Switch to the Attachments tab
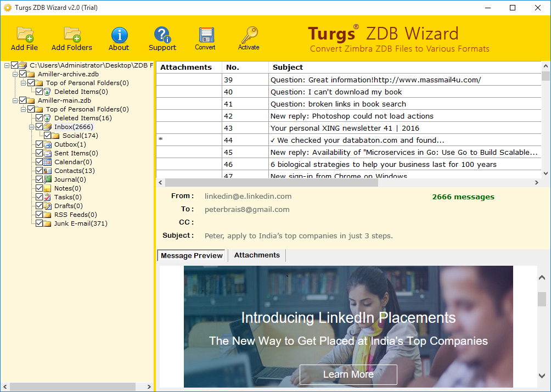551x392 pixels. (x=257, y=255)
